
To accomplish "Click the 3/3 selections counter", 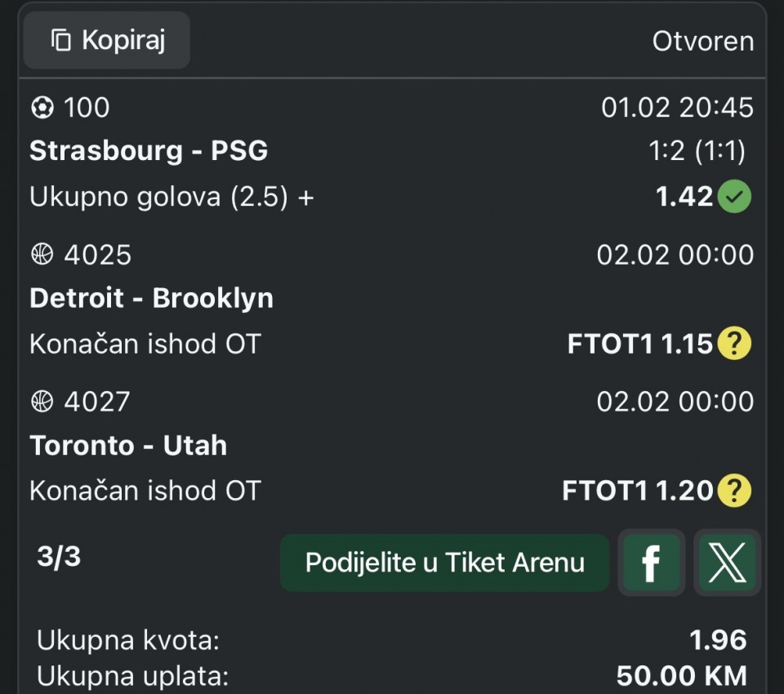I will (x=59, y=557).
